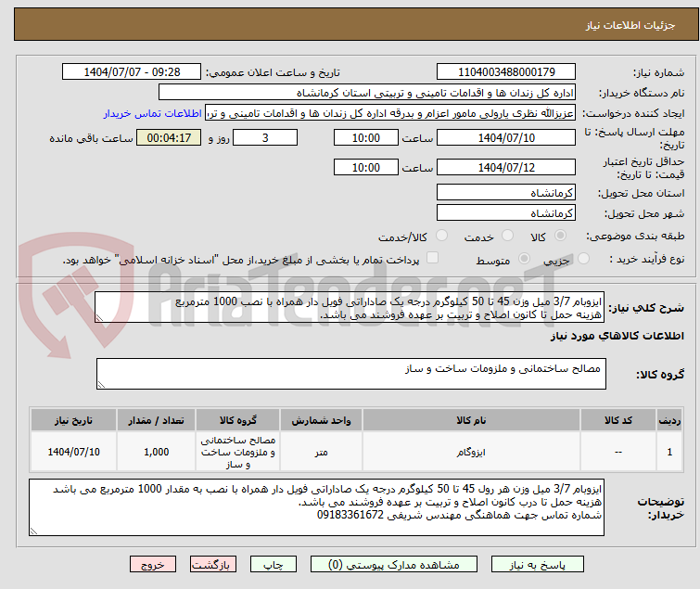Image resolution: width=700 pixels, height=589 pixels.
Task: Click the بازگشت back button
Action: click(x=213, y=565)
